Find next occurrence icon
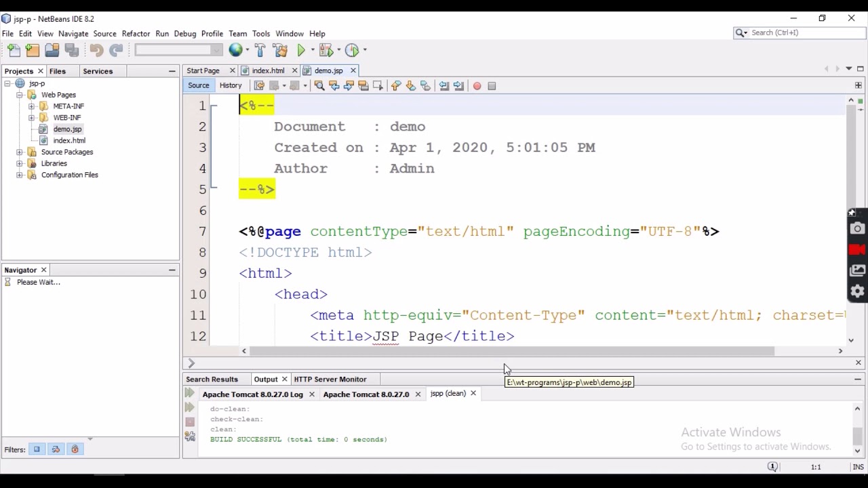The image size is (868, 488). (x=349, y=85)
